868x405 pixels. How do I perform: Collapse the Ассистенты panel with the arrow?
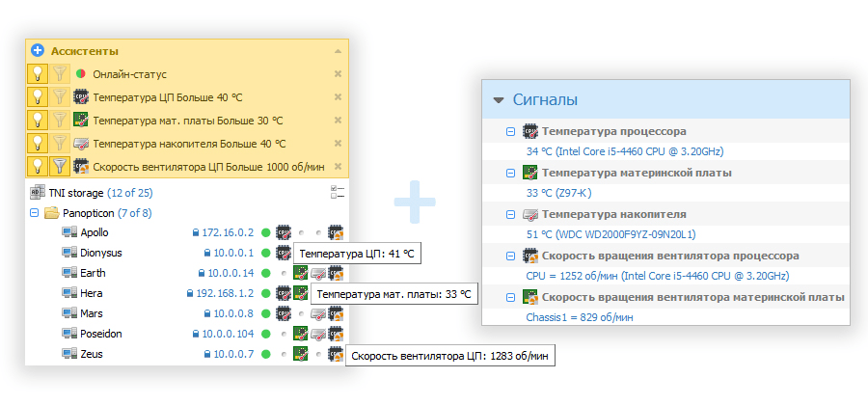tap(338, 50)
